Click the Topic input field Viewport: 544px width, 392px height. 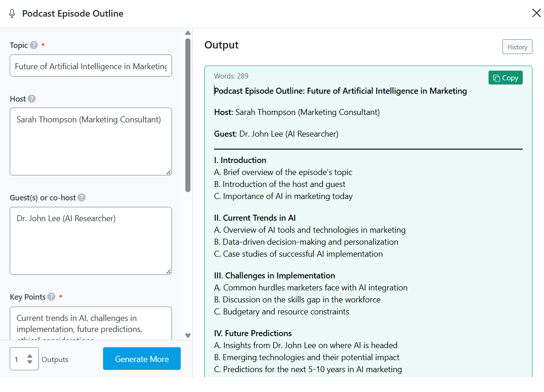[x=91, y=66]
